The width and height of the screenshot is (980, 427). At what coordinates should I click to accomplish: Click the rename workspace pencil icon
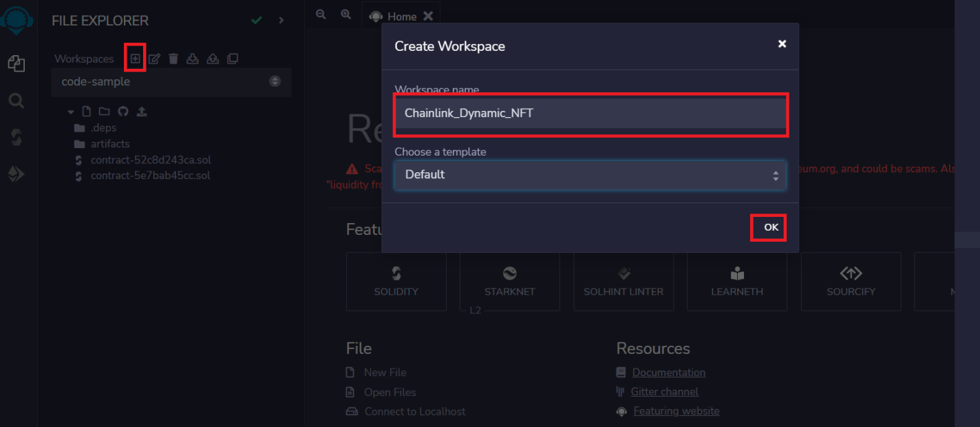coord(154,59)
